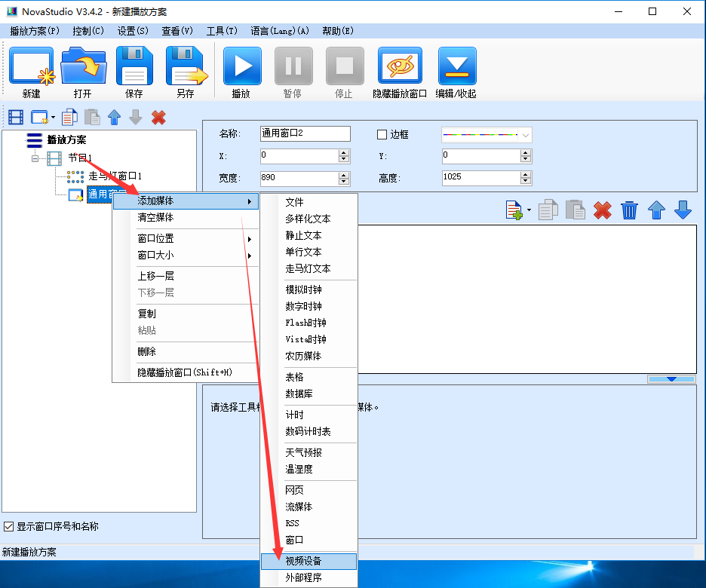Screen dimensions: 706x588
Task: Click the 隐藏播放窗口 eye icon
Action: [x=400, y=67]
